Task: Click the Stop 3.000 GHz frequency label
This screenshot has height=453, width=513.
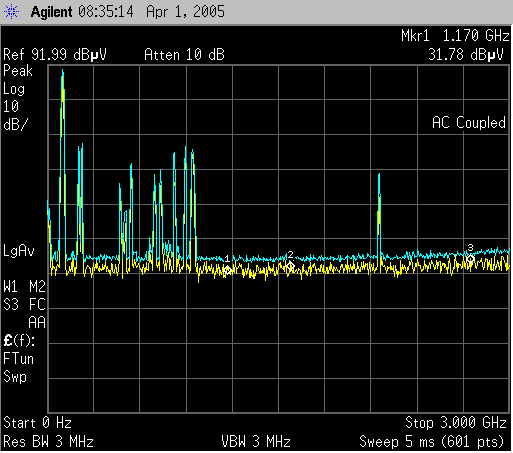Action: click(x=456, y=423)
